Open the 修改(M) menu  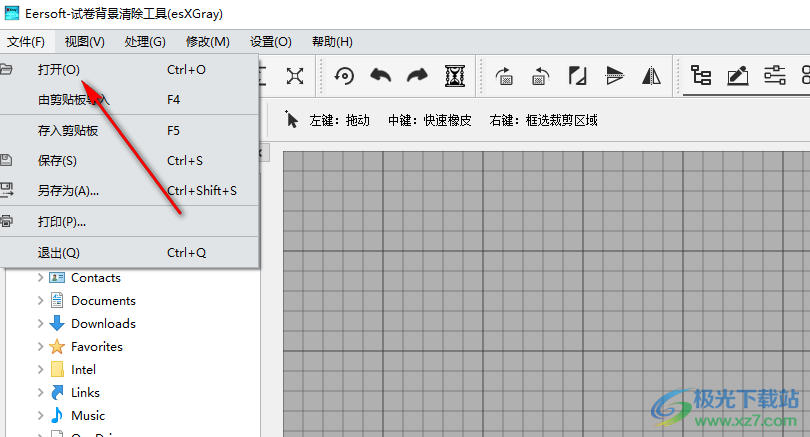[x=208, y=42]
